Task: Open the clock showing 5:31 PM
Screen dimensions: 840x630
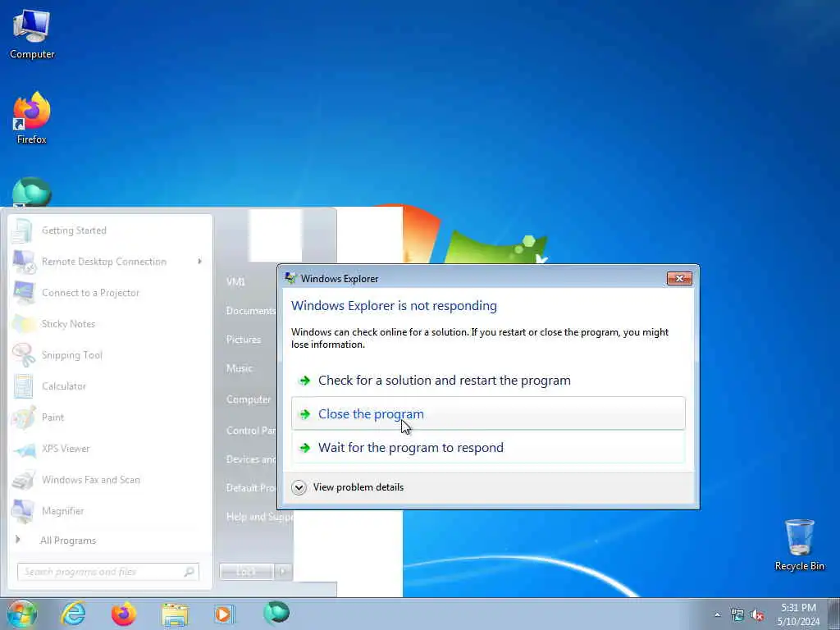Action: (x=798, y=614)
